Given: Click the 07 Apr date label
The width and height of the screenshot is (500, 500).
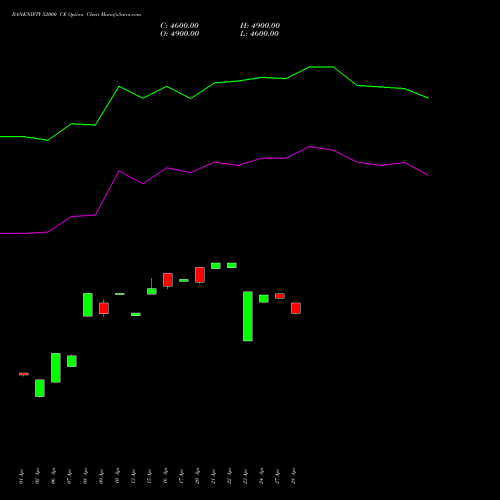Looking at the screenshot, I should [69, 476].
